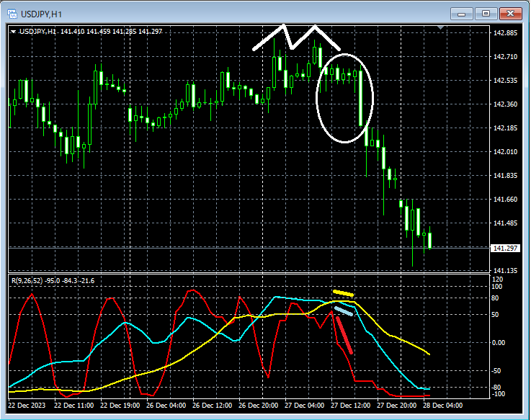Image resolution: width=531 pixels, height=420 pixels.
Task: Click the R(9,26,52) indicator label
Action: [x=27, y=281]
